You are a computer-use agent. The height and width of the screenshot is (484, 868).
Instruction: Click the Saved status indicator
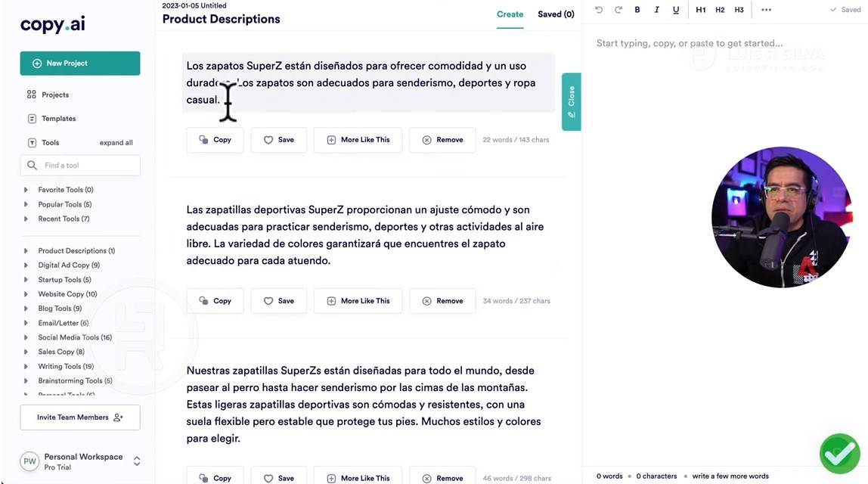(x=845, y=9)
